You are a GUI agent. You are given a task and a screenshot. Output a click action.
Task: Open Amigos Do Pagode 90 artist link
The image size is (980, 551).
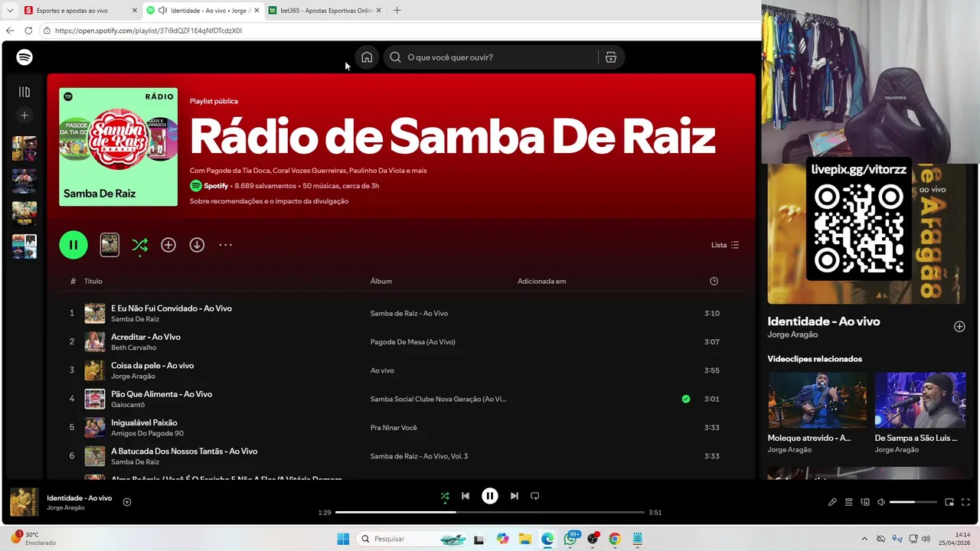(147, 433)
